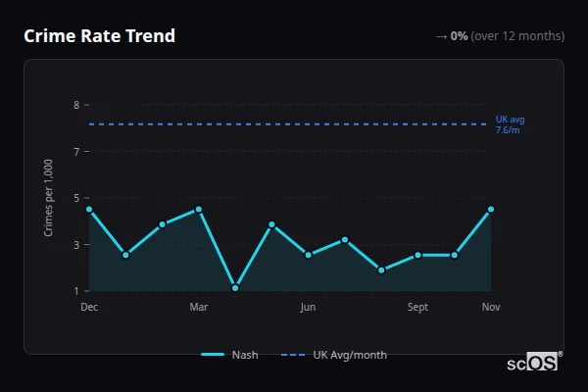Viewport: 588px width, 392px height.
Task: Select the Mar data point on the Nash line
Action: pyautogui.click(x=199, y=210)
